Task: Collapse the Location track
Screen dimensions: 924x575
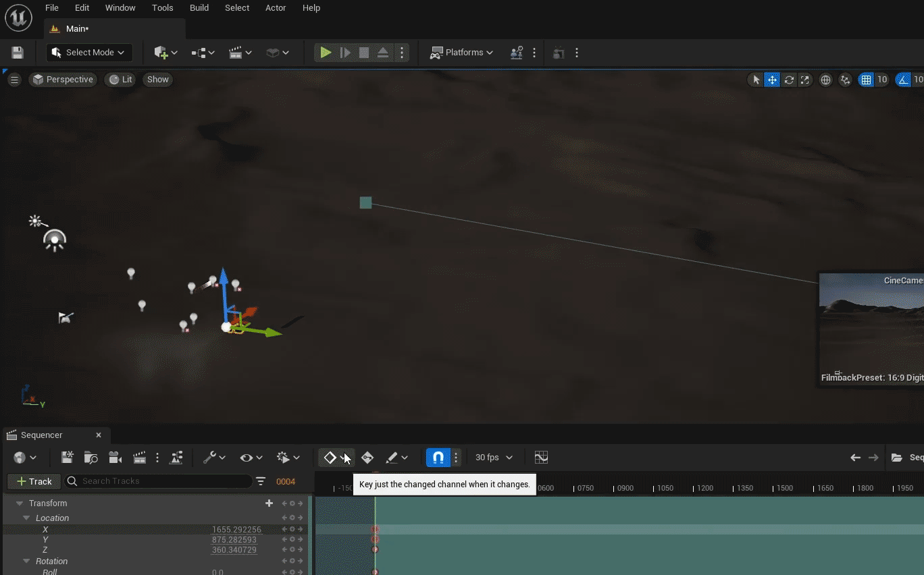Action: tap(25, 518)
